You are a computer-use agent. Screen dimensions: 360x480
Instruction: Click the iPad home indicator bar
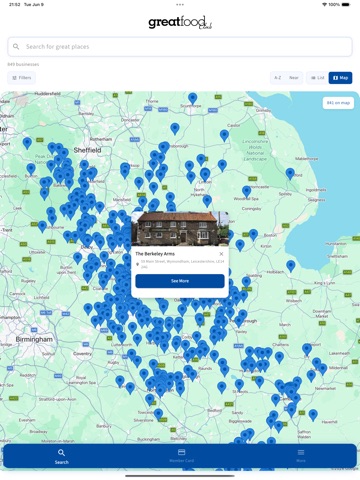(180, 476)
